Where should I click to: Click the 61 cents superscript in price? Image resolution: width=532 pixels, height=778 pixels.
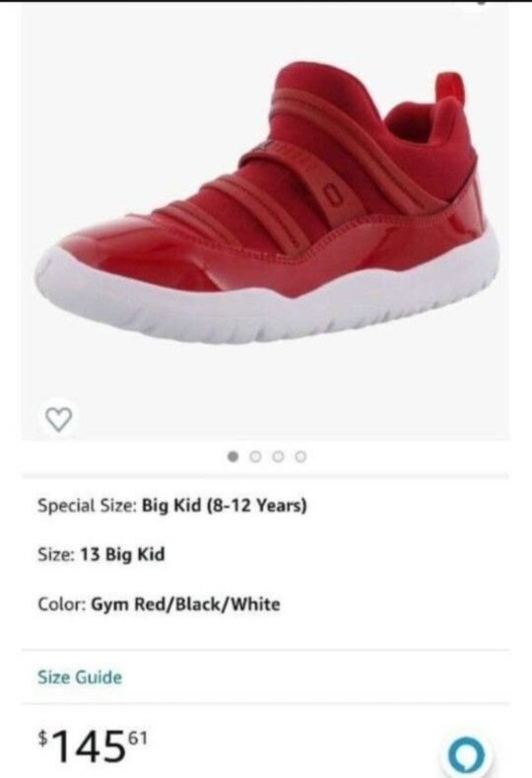[138, 739]
